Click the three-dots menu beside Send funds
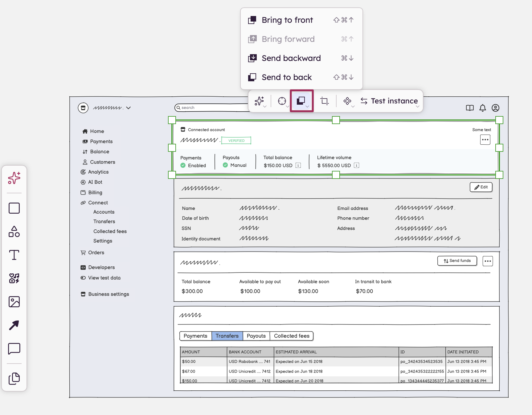Image resolution: width=532 pixels, height=415 pixels. pyautogui.click(x=488, y=261)
